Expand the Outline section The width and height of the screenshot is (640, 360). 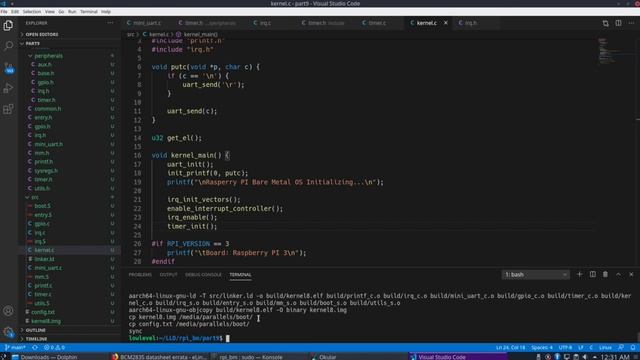[36, 330]
